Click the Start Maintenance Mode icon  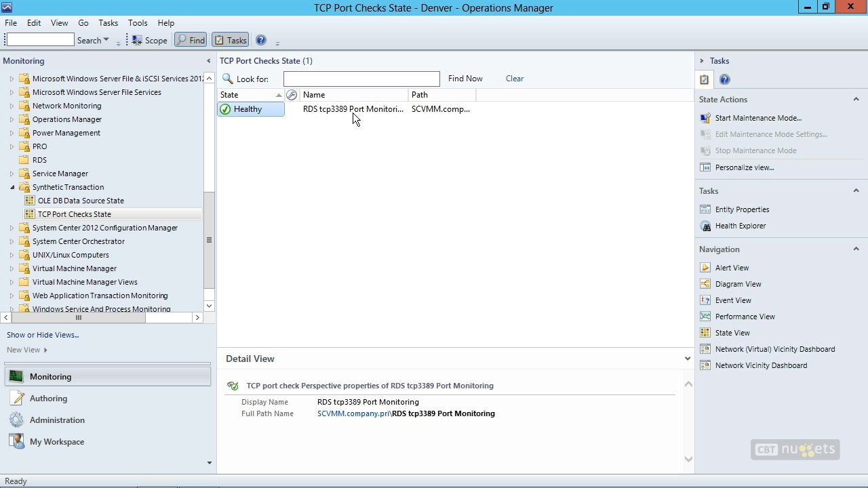[705, 118]
